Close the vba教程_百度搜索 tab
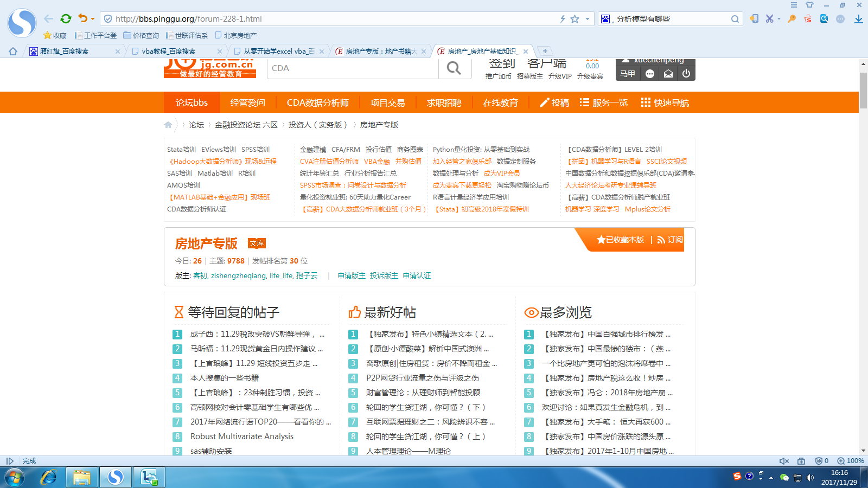 (219, 52)
